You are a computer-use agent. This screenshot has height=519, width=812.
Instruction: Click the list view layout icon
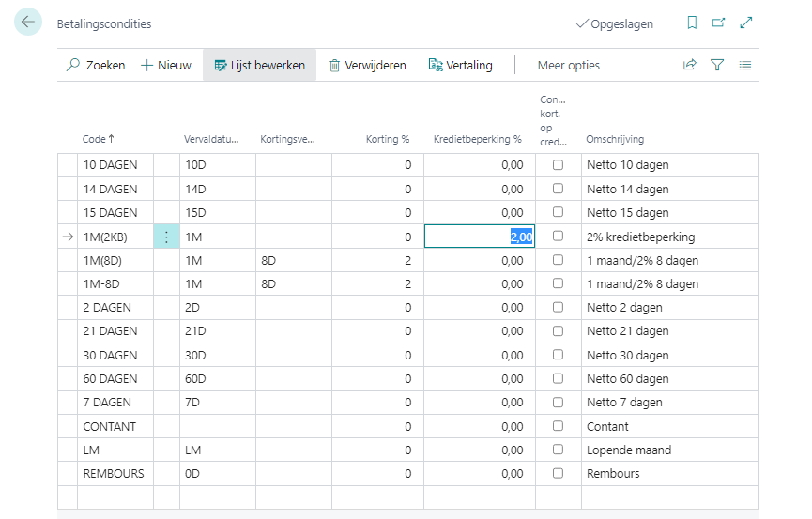(745, 65)
